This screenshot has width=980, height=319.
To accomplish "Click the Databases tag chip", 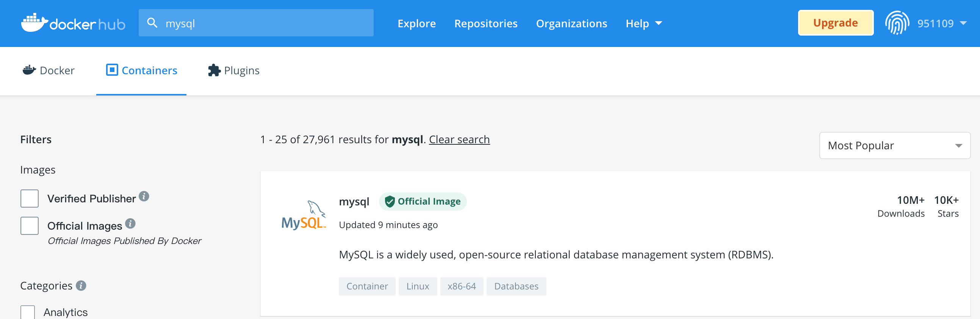I will pos(516,286).
